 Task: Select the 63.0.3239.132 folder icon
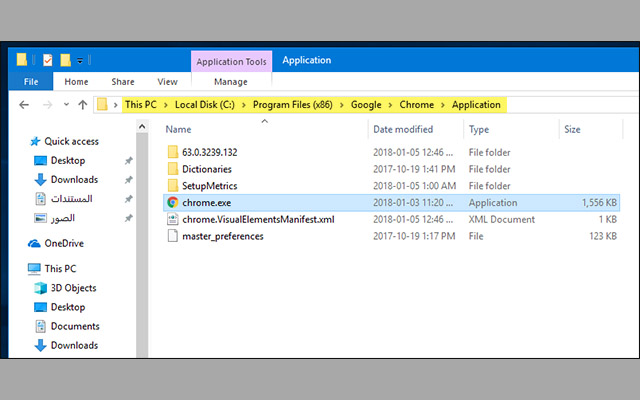[173, 151]
